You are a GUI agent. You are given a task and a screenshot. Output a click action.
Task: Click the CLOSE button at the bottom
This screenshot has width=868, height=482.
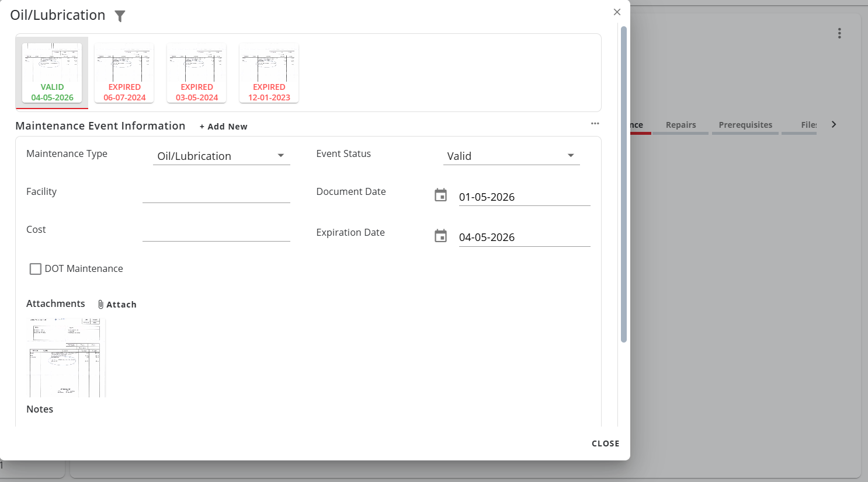coord(605,443)
